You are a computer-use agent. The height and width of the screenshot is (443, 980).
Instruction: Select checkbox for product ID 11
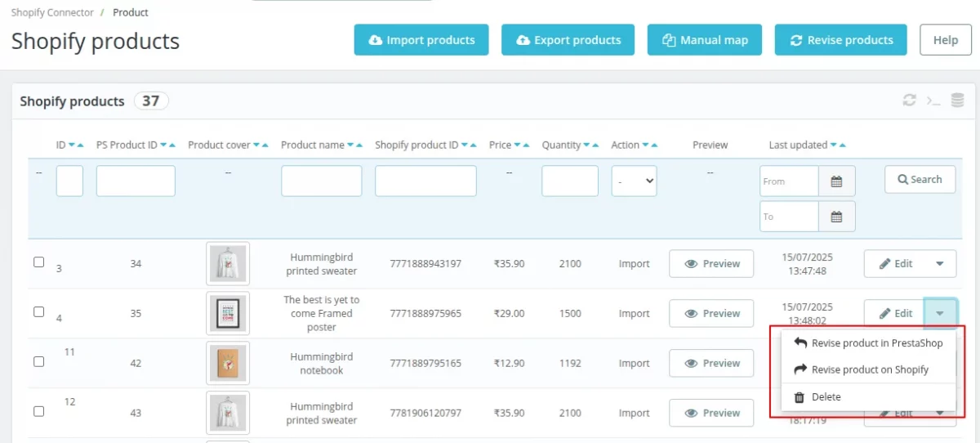point(38,361)
